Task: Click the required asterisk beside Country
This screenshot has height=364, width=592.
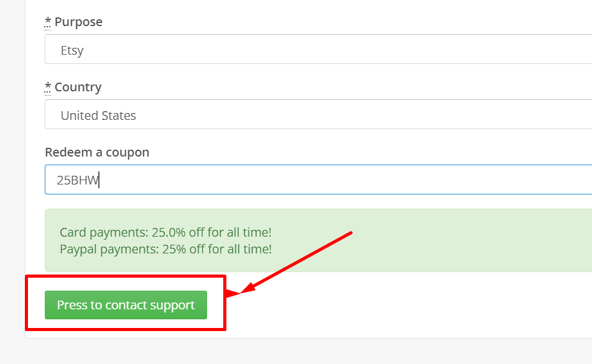Action: (x=47, y=87)
